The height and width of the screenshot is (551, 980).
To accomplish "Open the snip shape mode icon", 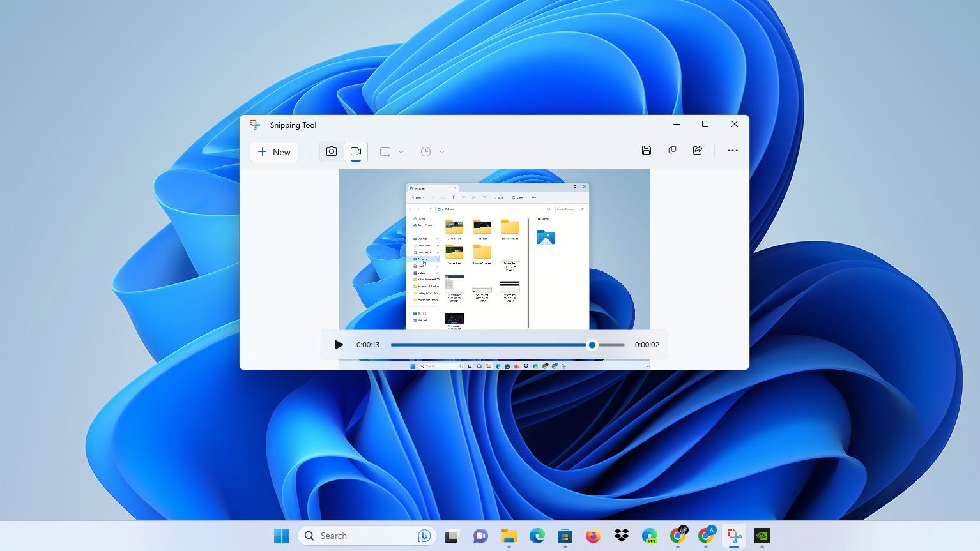I will (385, 151).
